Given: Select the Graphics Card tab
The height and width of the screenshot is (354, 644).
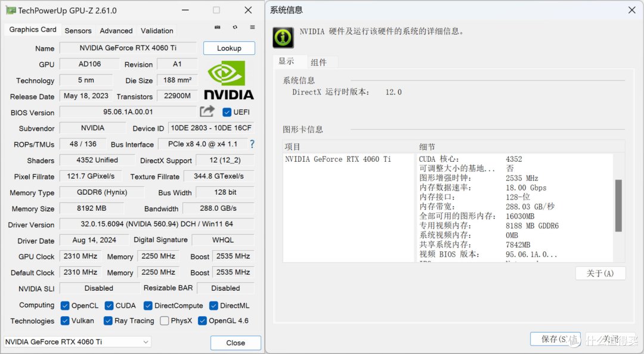Looking at the screenshot, I should coord(33,30).
